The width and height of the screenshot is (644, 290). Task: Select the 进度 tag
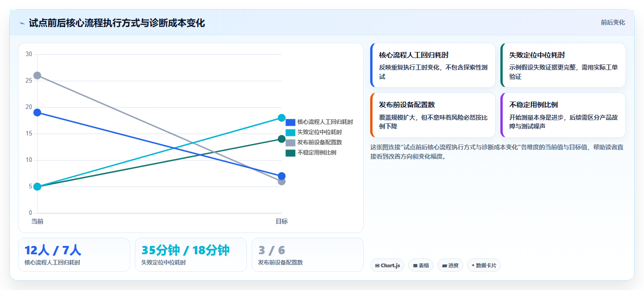(x=450, y=265)
